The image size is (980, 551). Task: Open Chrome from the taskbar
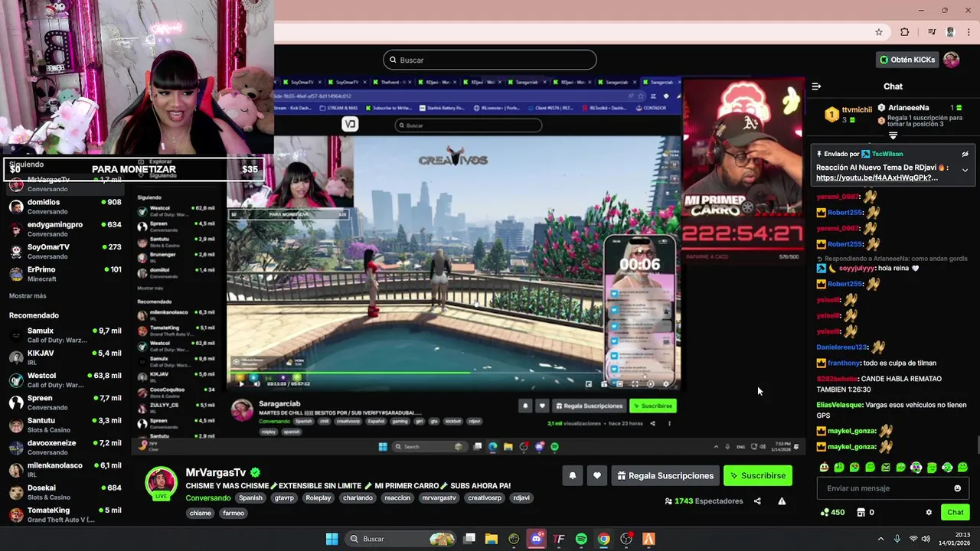[x=604, y=539]
